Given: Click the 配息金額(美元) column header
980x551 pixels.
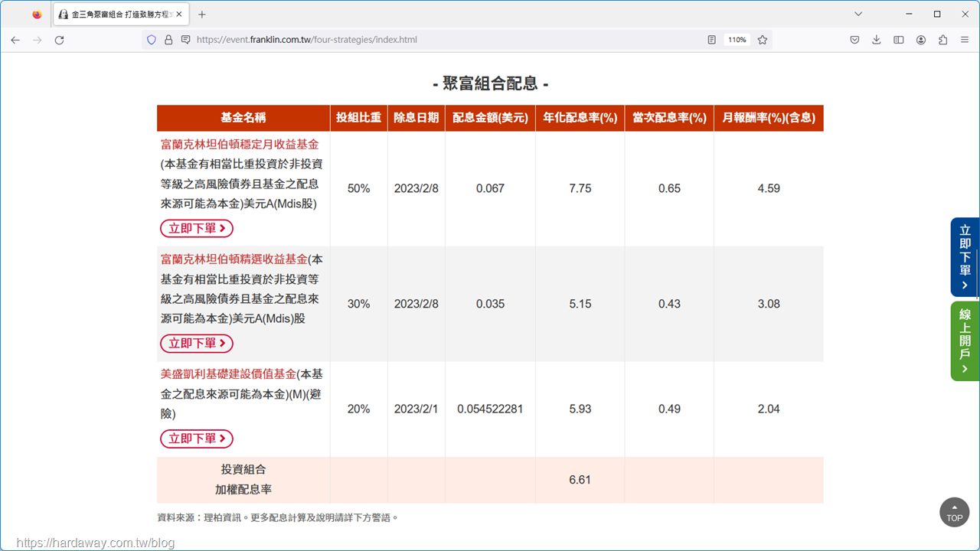Looking at the screenshot, I should (x=490, y=118).
